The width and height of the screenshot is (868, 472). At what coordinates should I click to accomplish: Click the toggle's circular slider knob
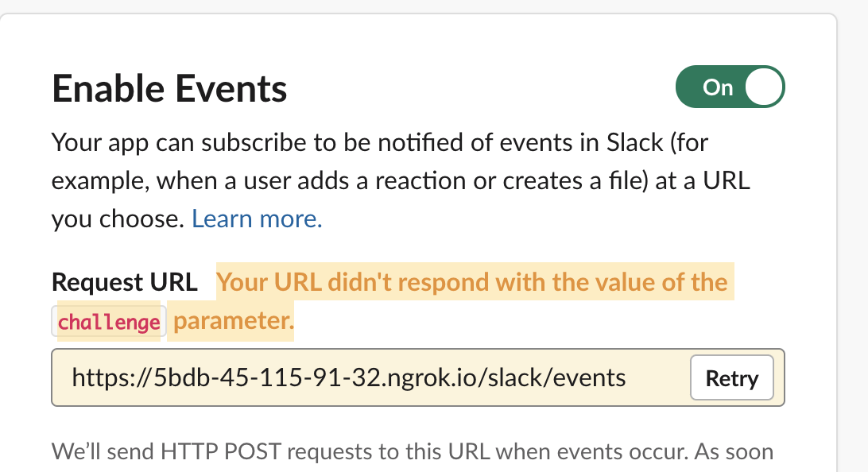(762, 87)
